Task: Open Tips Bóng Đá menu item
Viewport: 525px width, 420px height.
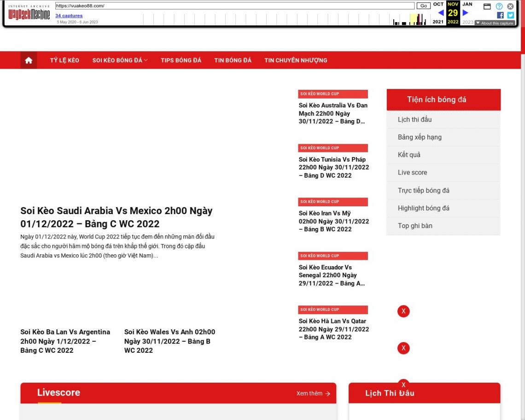Action: click(181, 60)
